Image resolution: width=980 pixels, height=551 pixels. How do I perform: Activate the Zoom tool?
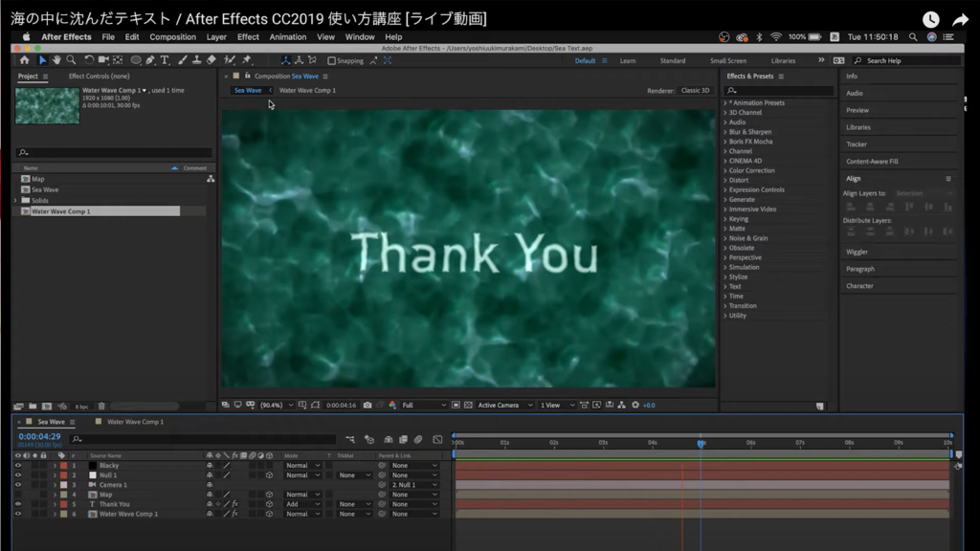pyautogui.click(x=71, y=59)
